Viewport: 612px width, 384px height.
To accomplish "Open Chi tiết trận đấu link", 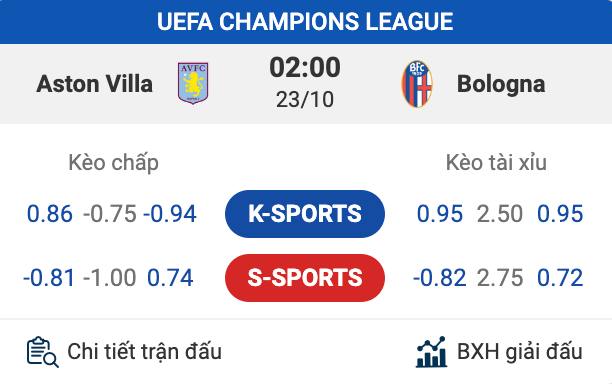I will tap(144, 351).
